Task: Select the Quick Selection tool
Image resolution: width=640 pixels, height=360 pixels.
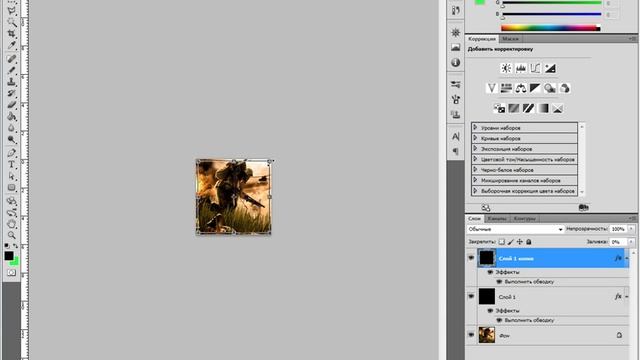Action: pyautogui.click(x=11, y=22)
